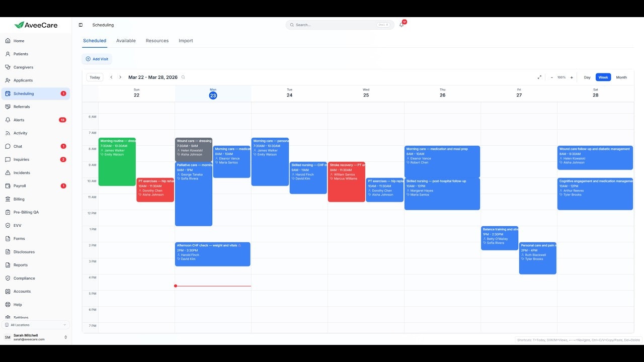Screen dimensions: 644x362
Task: Click the Add Visit button
Action: [x=97, y=59]
